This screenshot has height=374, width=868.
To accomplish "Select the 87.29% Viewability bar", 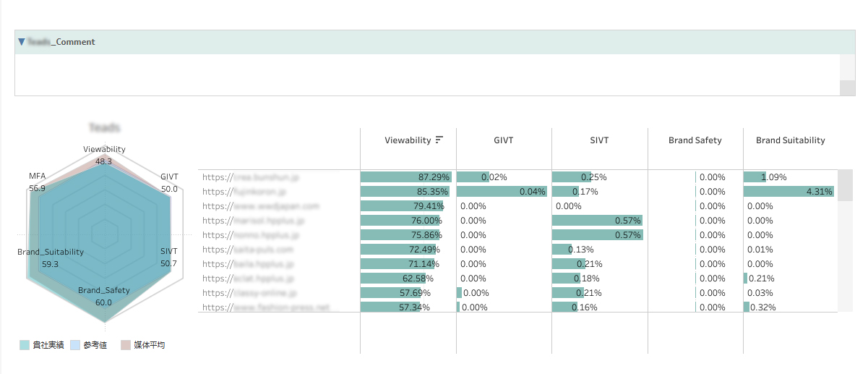I will 405,177.
